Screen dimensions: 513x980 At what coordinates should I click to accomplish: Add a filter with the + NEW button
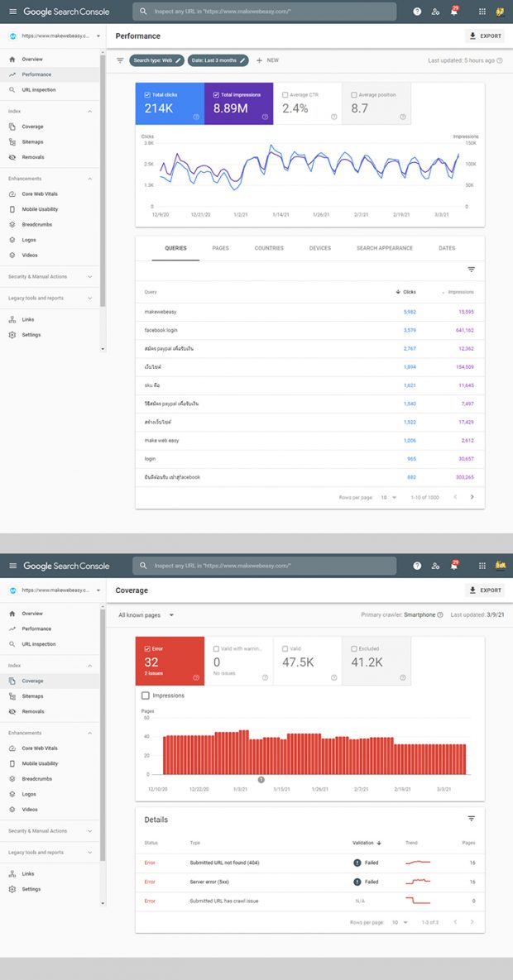coord(267,60)
